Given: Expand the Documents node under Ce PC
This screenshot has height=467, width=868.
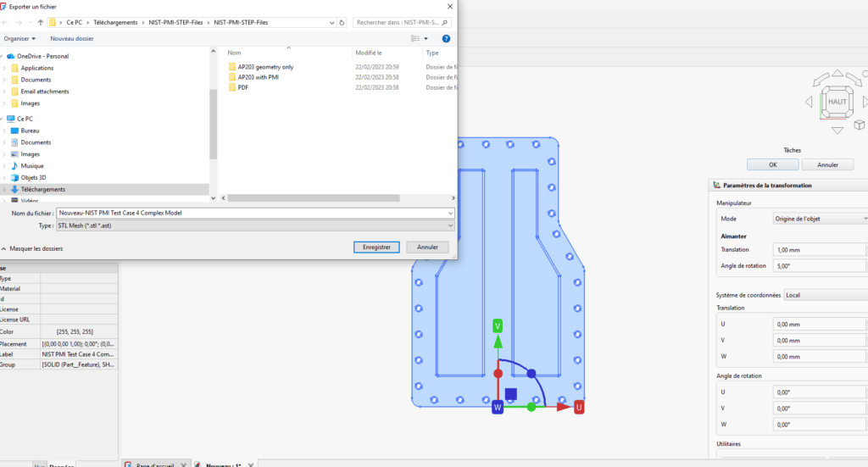Looking at the screenshot, I should pyautogui.click(x=4, y=142).
